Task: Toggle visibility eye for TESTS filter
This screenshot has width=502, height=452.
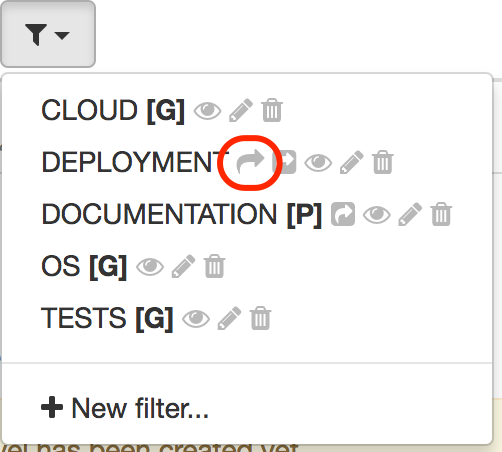Action: tap(196, 319)
